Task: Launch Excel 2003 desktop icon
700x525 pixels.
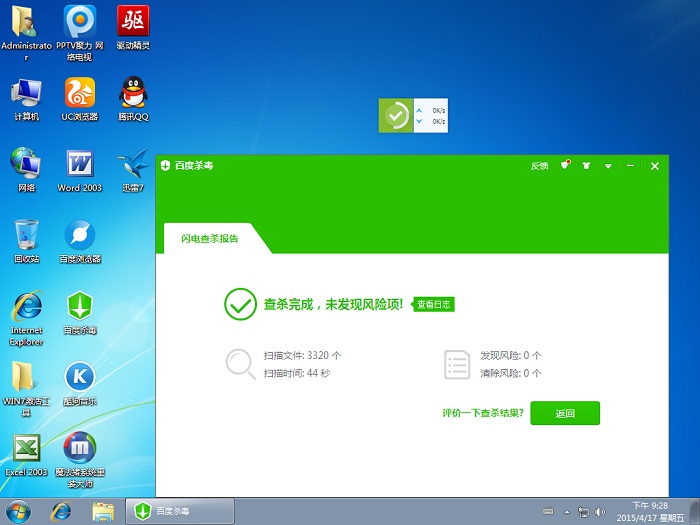Action: pyautogui.click(x=26, y=454)
